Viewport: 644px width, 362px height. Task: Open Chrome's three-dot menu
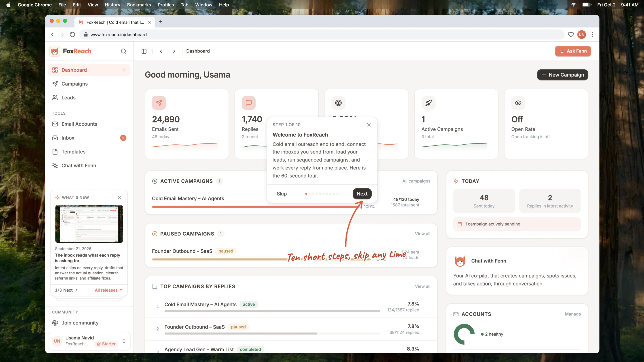[592, 34]
